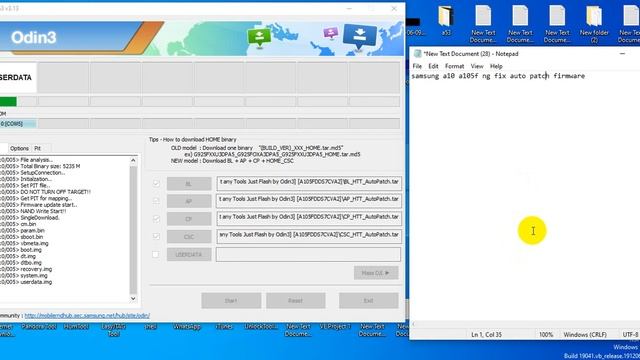Click the log scrollbar up arrow

point(133,160)
